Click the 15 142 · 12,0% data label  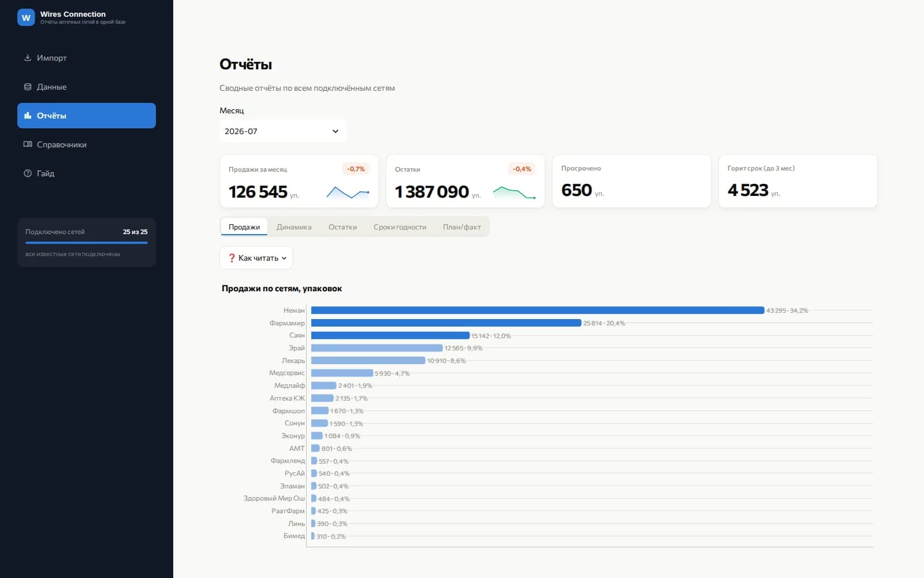click(x=491, y=336)
